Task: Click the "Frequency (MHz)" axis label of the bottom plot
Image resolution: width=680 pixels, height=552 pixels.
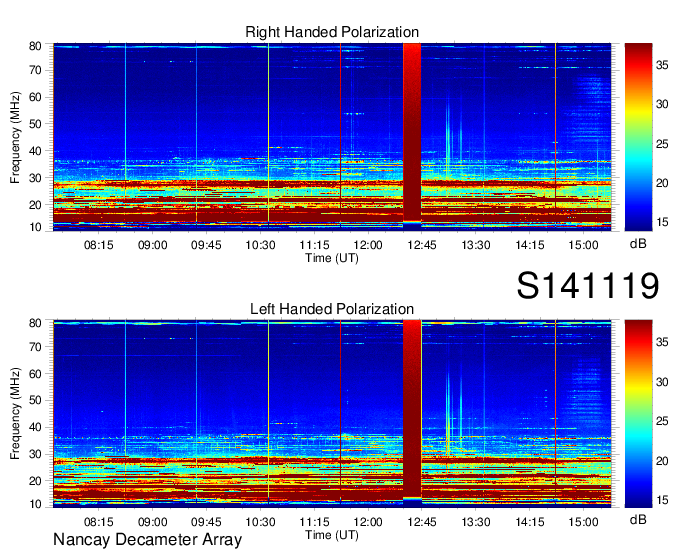Action: click(x=15, y=414)
